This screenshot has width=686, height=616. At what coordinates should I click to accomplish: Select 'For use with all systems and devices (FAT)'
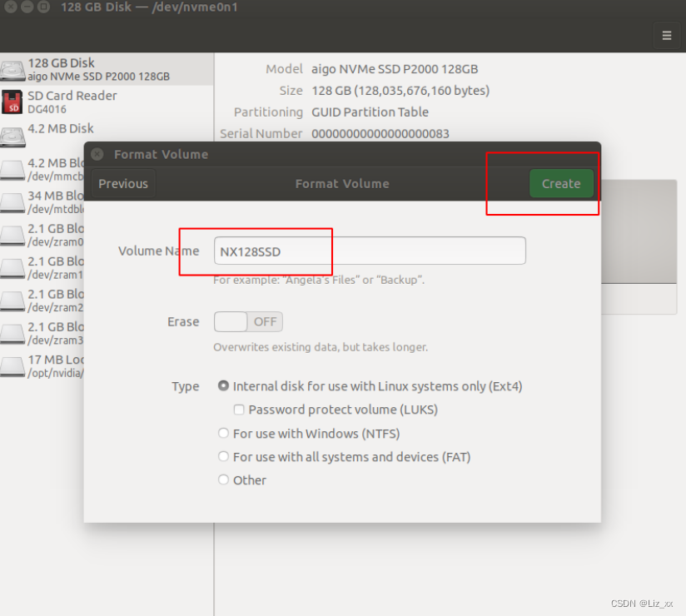(x=223, y=456)
